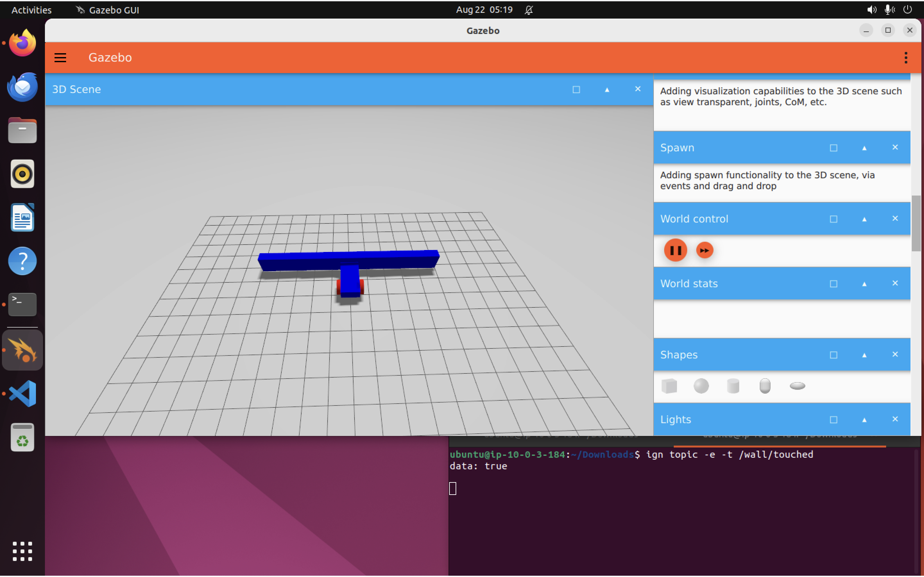The height and width of the screenshot is (577, 924).
Task: Collapse the Spawn plugin panel
Action: pyautogui.click(x=864, y=148)
